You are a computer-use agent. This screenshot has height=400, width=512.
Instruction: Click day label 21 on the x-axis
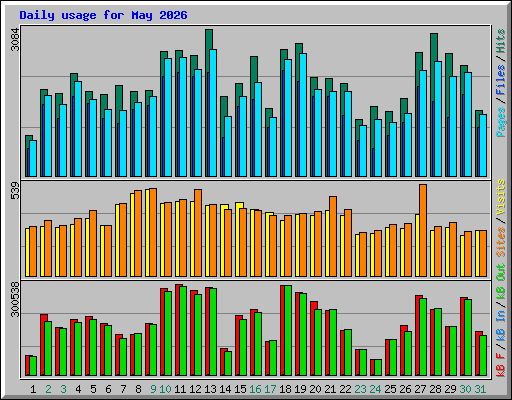point(330,389)
